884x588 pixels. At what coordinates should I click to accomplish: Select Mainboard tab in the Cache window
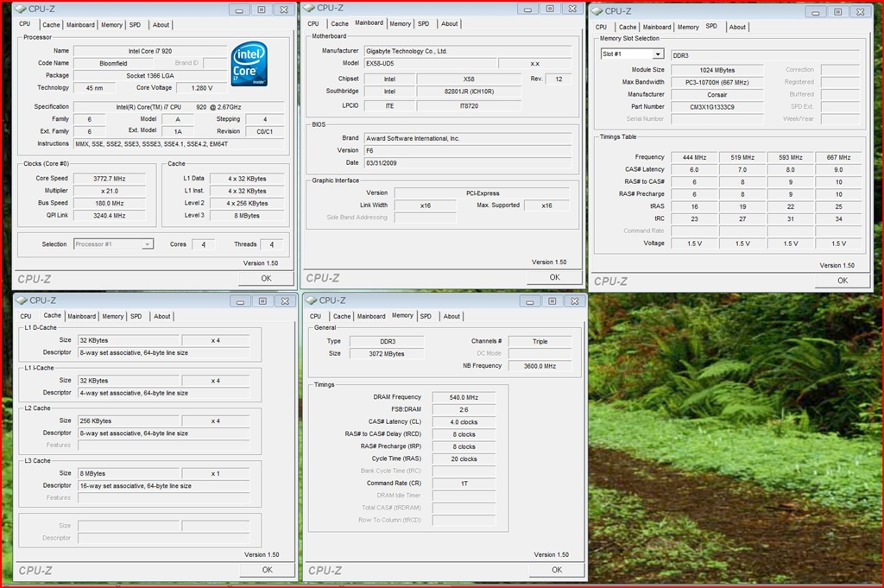(81, 316)
